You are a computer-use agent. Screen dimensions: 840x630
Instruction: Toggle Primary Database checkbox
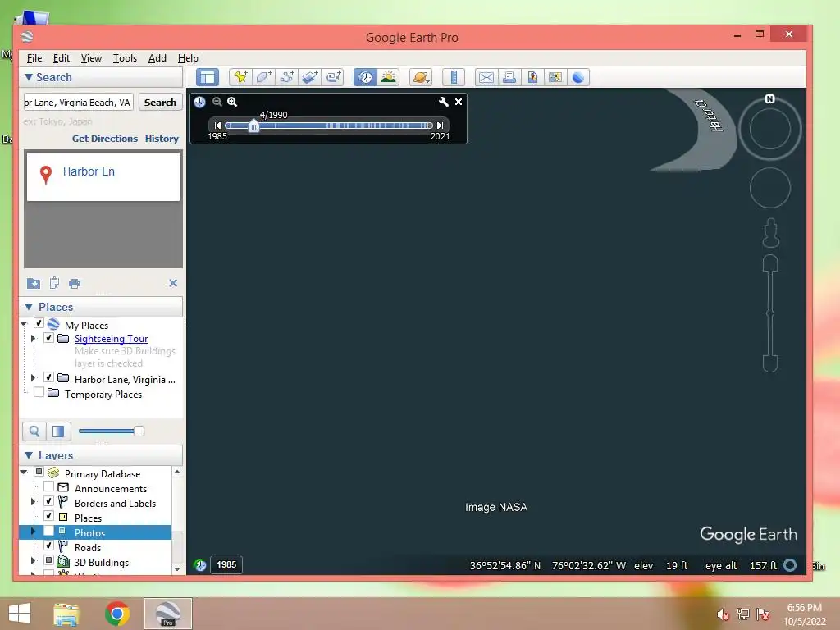pyautogui.click(x=39, y=472)
